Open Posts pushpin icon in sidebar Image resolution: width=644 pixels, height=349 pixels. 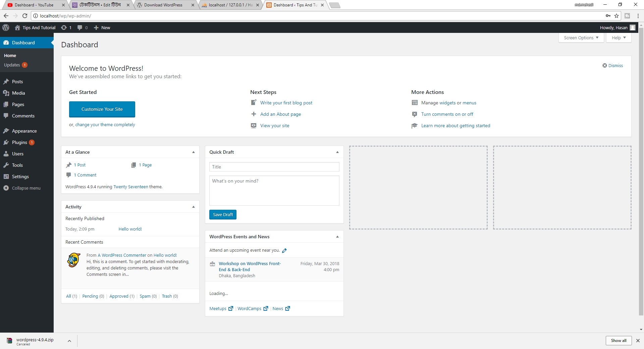[x=6, y=82]
